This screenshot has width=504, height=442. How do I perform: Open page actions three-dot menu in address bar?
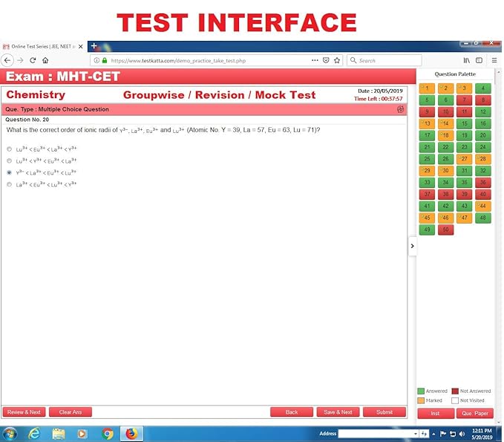[x=315, y=60]
